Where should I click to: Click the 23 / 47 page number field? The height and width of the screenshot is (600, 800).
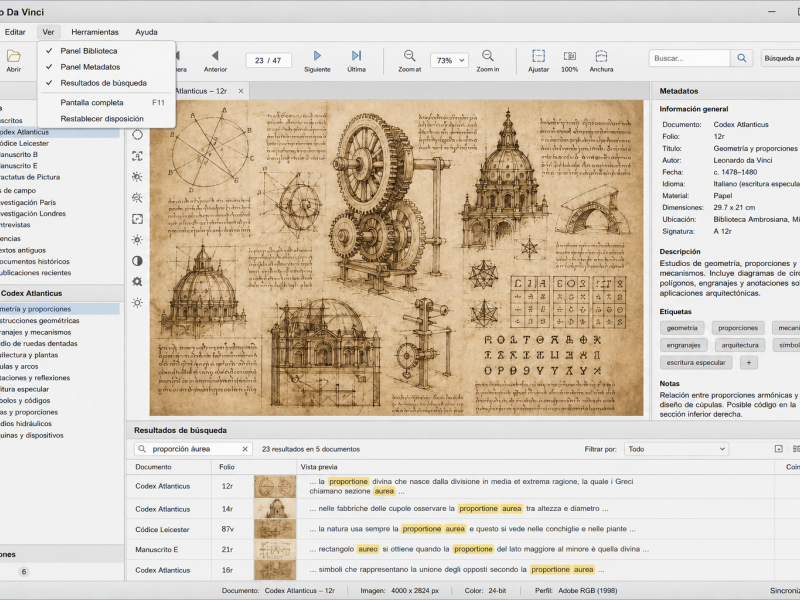coord(268,60)
